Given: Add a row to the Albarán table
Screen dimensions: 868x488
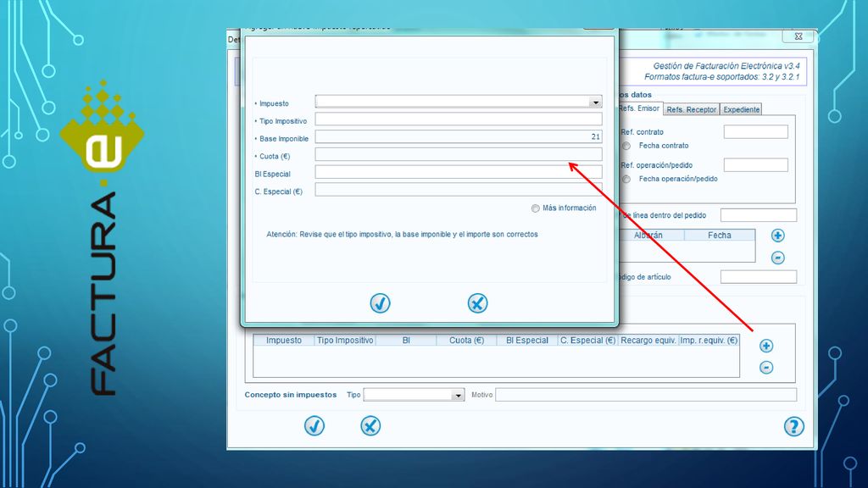Looking at the screenshot, I should pos(778,236).
